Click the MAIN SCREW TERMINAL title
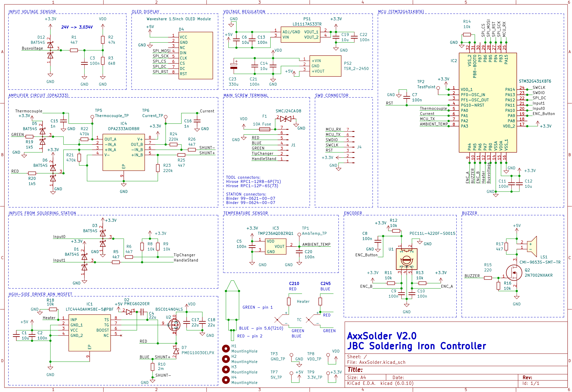The width and height of the screenshot is (572, 392). click(x=246, y=95)
